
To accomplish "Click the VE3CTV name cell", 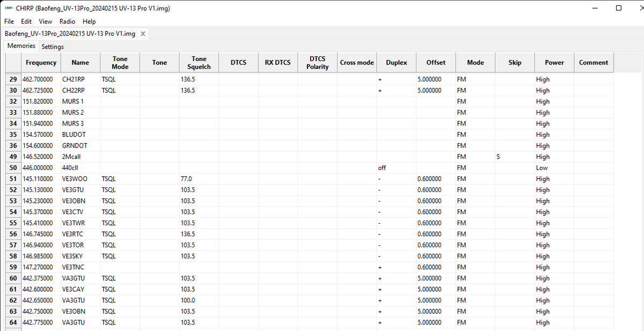I will (80, 212).
